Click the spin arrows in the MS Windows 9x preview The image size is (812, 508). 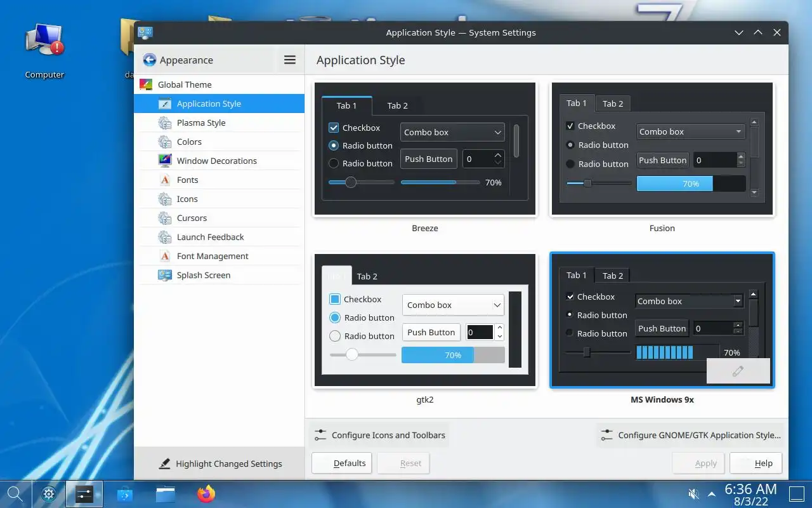tap(738, 328)
